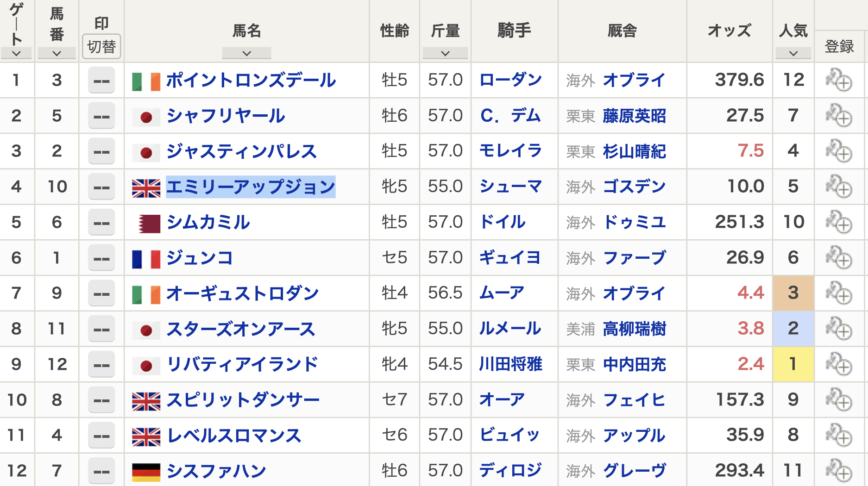Open jockey link 川田将雅

pos(510,364)
